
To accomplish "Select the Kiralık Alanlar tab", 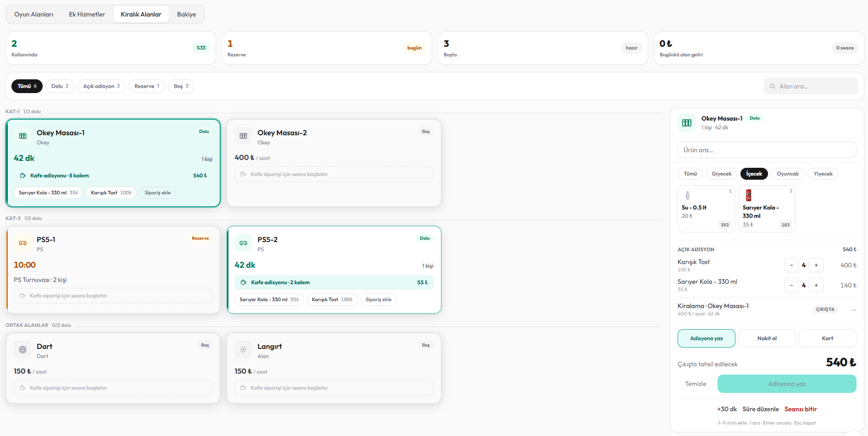I will coord(141,14).
